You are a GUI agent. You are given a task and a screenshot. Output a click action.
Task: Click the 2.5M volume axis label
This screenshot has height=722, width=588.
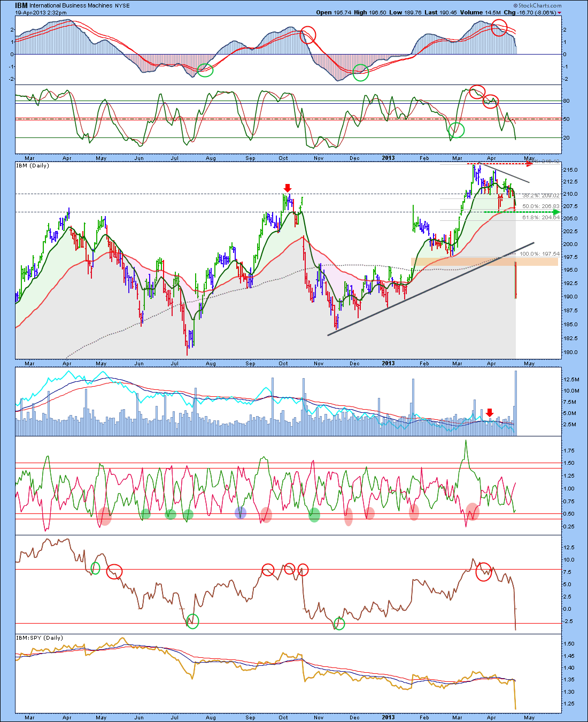pyautogui.click(x=569, y=425)
